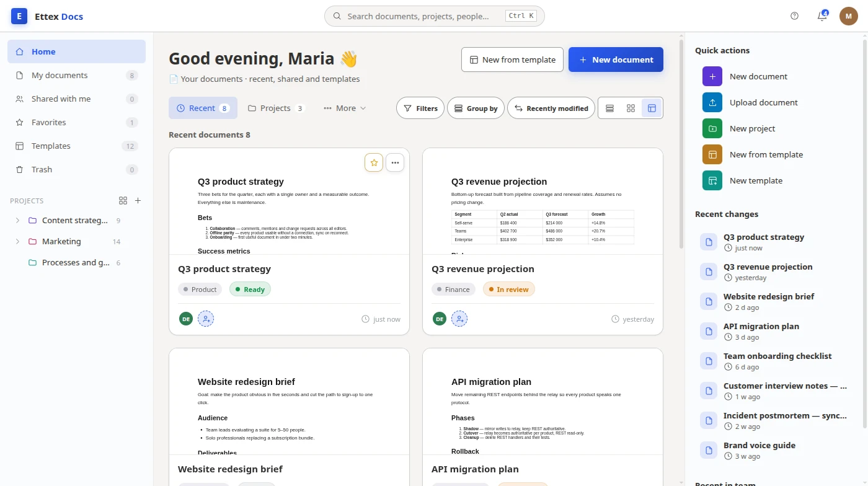This screenshot has width=868, height=486.
Task: Click the New template teal quick action icon
Action: pyautogui.click(x=712, y=180)
